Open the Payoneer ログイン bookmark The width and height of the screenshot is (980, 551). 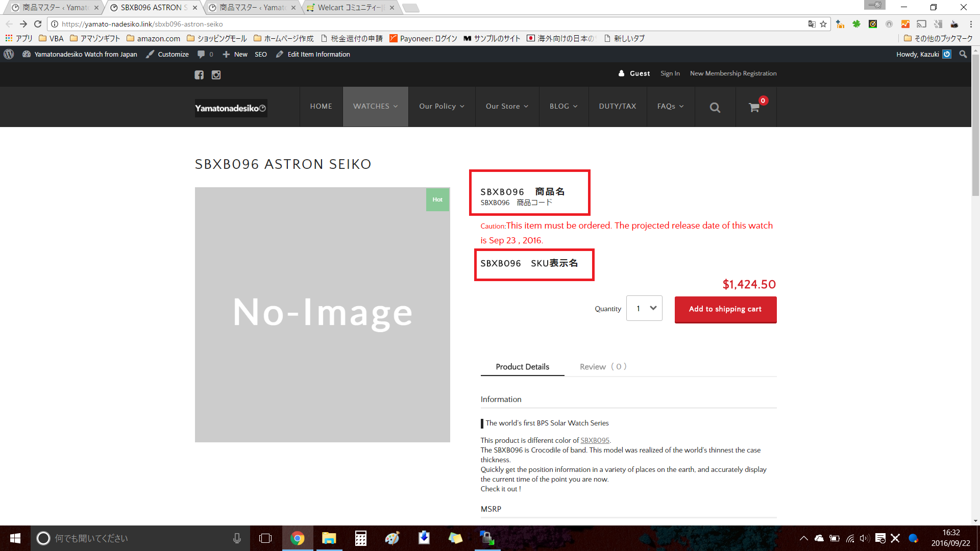pyautogui.click(x=423, y=38)
